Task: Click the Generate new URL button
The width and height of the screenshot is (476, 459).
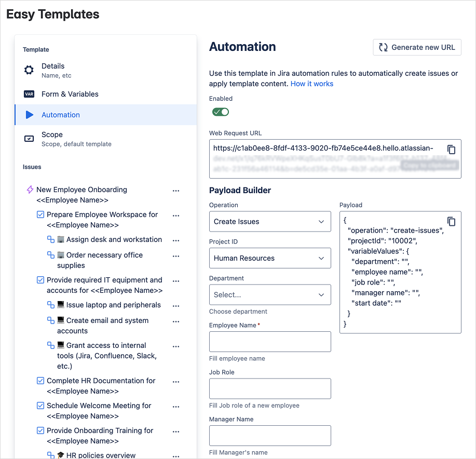Action: pos(417,47)
